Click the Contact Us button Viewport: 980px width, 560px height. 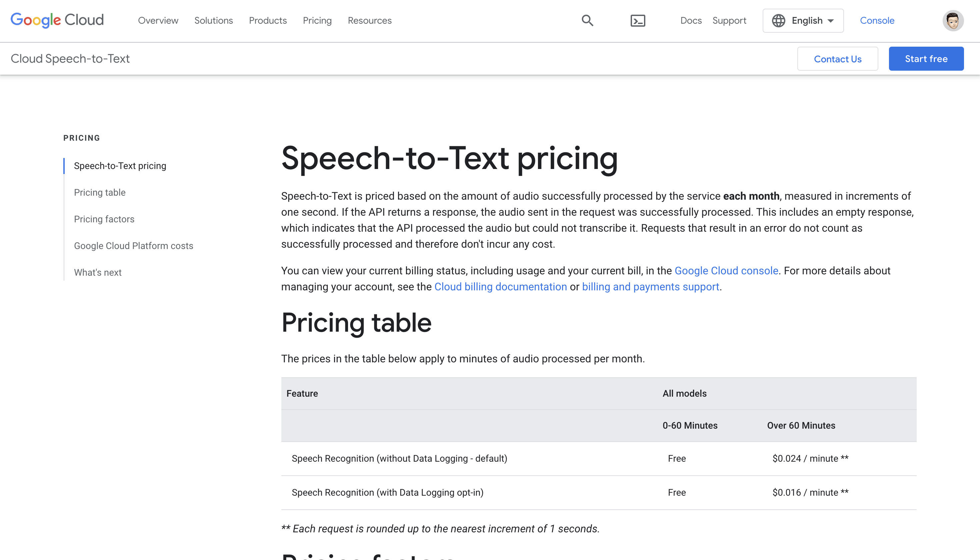(837, 59)
